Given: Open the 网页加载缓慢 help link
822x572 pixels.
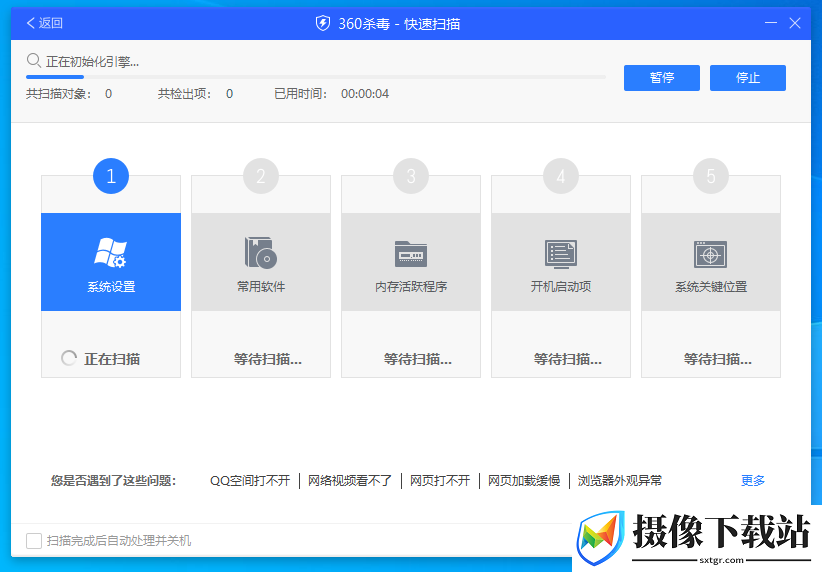Looking at the screenshot, I should pos(524,481).
